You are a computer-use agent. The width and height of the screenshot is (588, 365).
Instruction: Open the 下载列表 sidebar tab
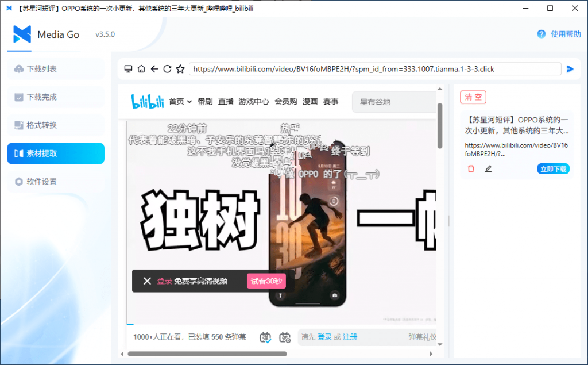pyautogui.click(x=56, y=69)
